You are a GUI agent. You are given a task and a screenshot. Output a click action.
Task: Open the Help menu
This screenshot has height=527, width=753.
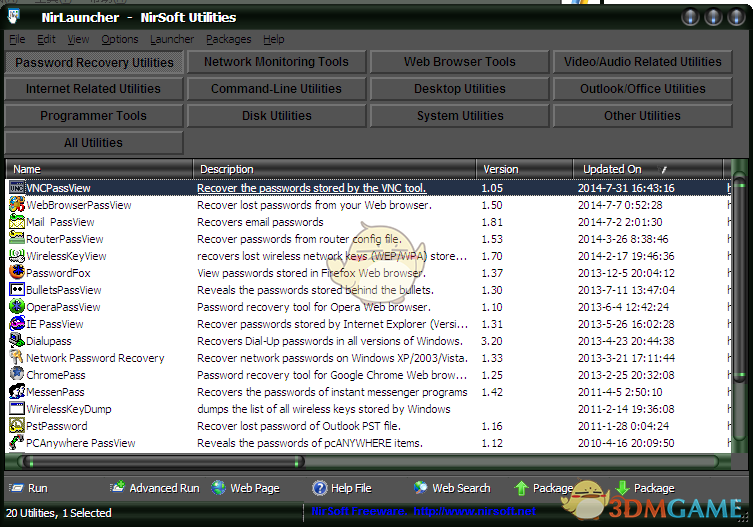tap(274, 39)
